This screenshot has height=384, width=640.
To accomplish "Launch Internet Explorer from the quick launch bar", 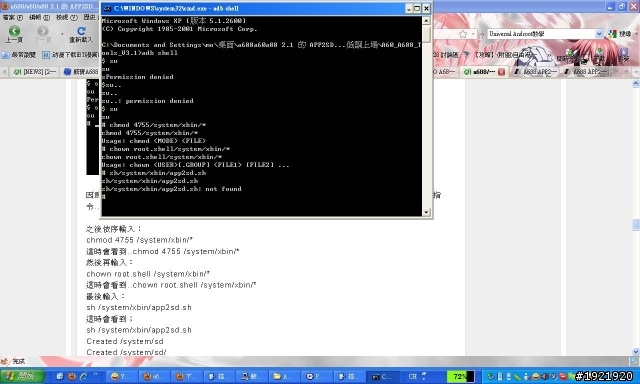I will (84, 376).
